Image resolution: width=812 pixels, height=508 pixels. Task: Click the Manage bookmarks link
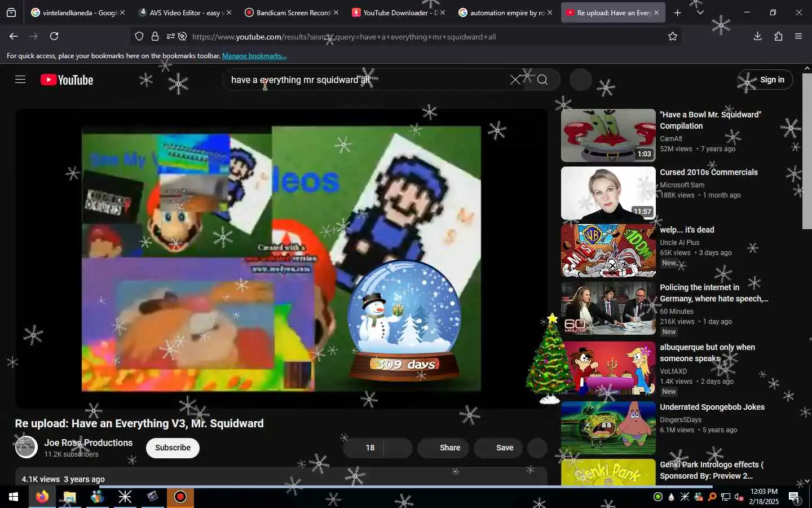pyautogui.click(x=254, y=56)
